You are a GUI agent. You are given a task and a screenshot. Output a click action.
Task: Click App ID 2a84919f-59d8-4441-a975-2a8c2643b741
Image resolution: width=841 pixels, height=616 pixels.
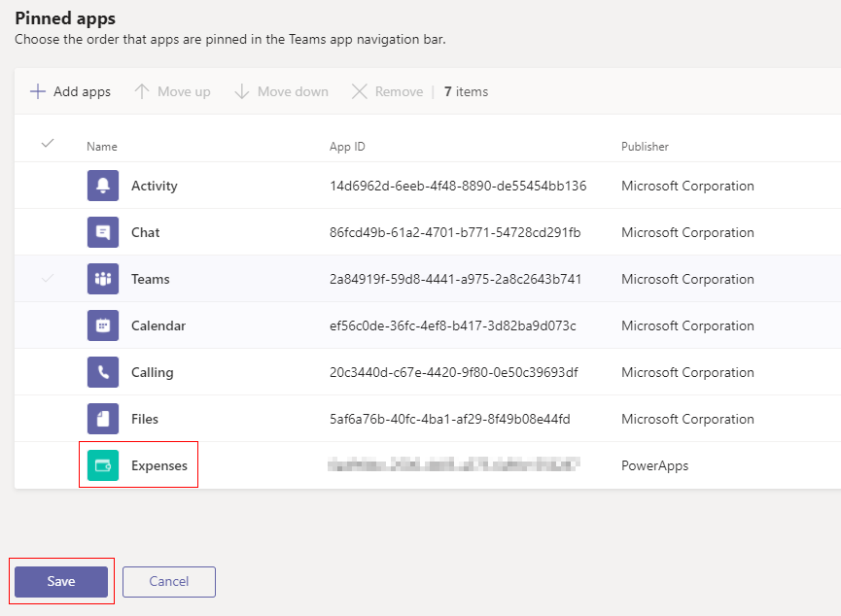click(x=455, y=279)
